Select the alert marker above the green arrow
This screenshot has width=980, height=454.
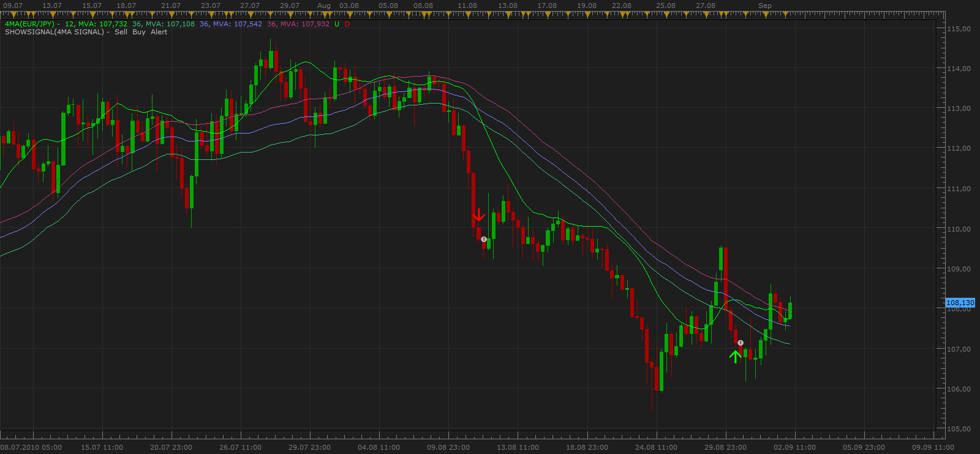741,342
